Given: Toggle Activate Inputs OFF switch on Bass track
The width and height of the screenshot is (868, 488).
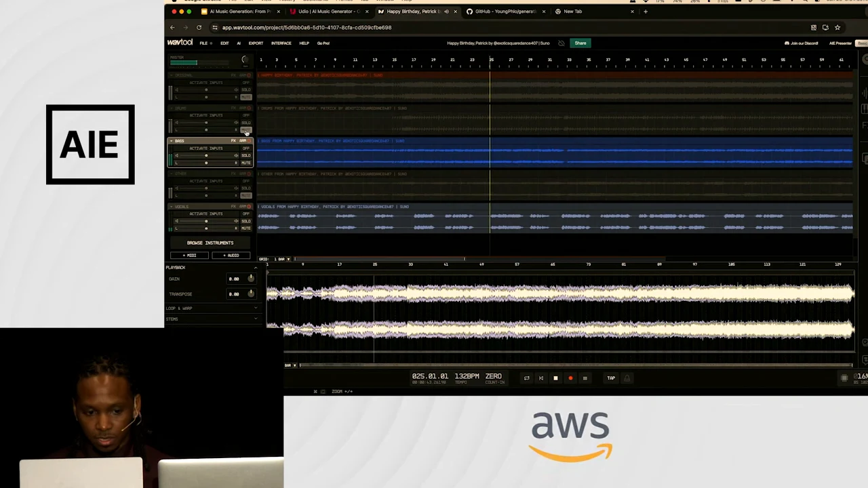Looking at the screenshot, I should point(245,148).
